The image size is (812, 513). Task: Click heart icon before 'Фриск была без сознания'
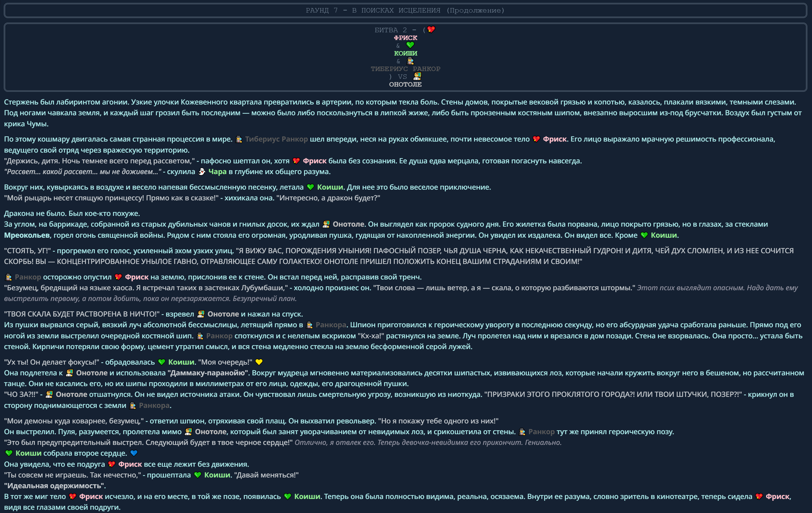tap(296, 161)
